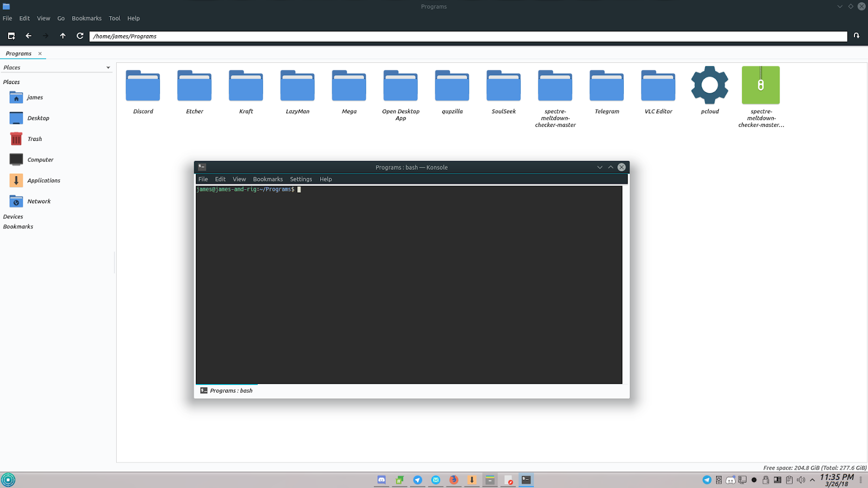Open the location bar dropdown search icon

coord(856,36)
